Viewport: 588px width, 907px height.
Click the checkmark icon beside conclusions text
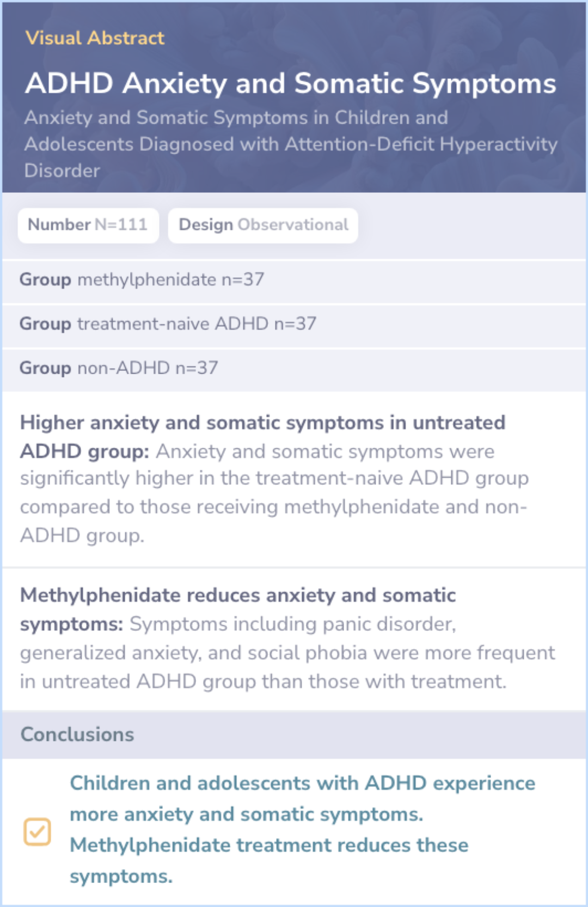pos(37,831)
